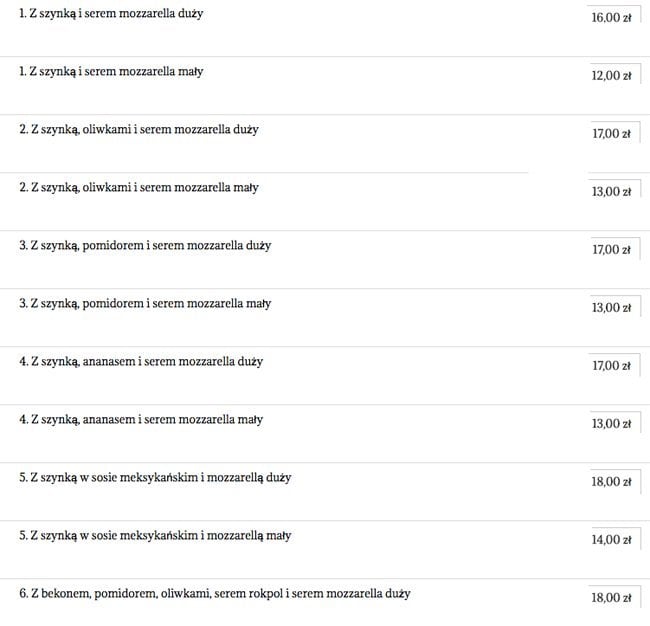Select item 1 Z szynką i serem mozzarella duży

(x=111, y=14)
